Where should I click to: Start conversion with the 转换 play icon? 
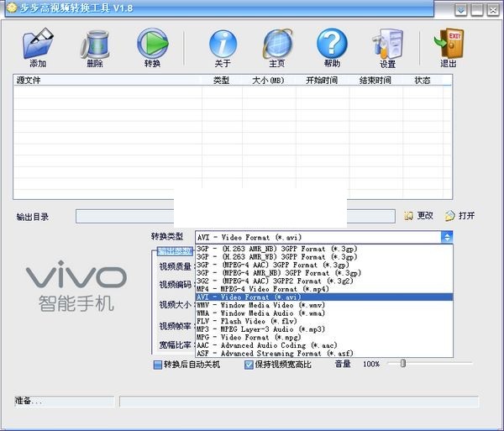click(152, 44)
